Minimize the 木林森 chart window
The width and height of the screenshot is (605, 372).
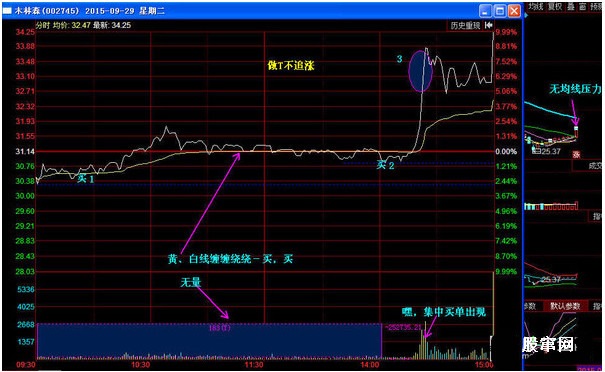tap(486, 11)
